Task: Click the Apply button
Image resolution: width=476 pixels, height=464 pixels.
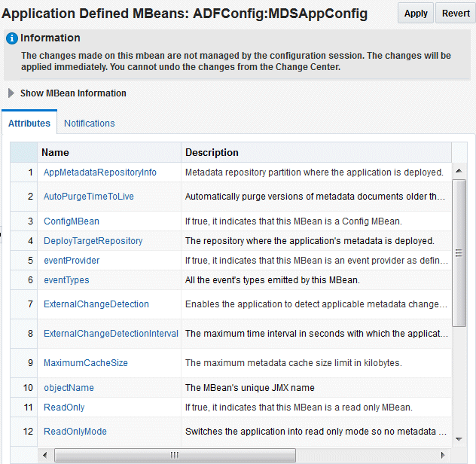Action: 415,13
